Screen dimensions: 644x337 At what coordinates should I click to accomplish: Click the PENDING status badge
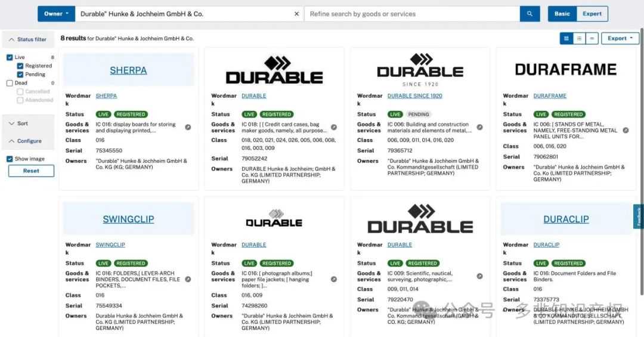tap(419, 115)
